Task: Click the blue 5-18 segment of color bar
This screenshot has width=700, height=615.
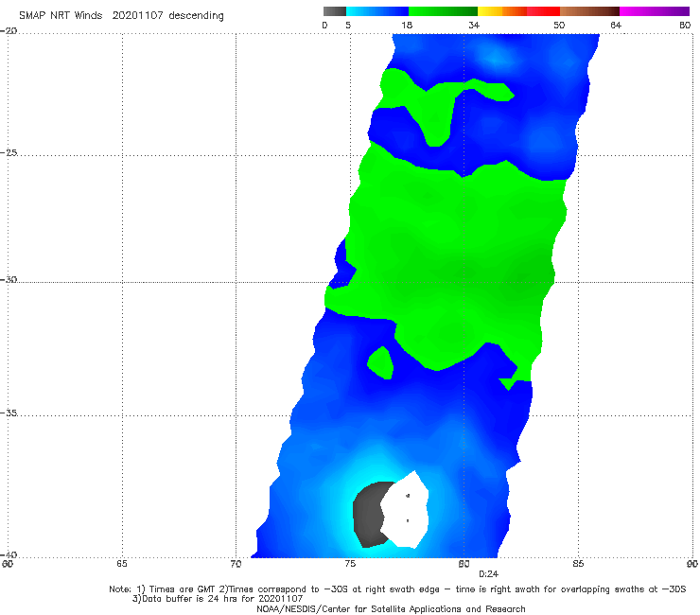Action: point(377,11)
